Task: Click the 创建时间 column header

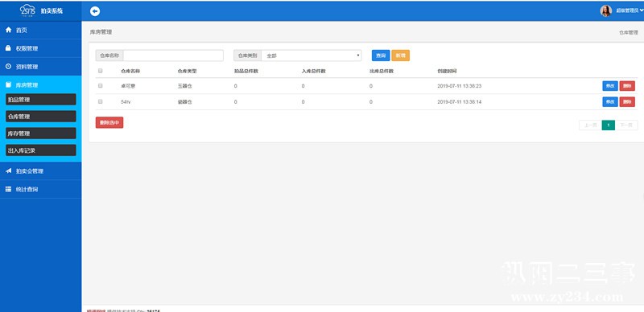Action: (447, 71)
